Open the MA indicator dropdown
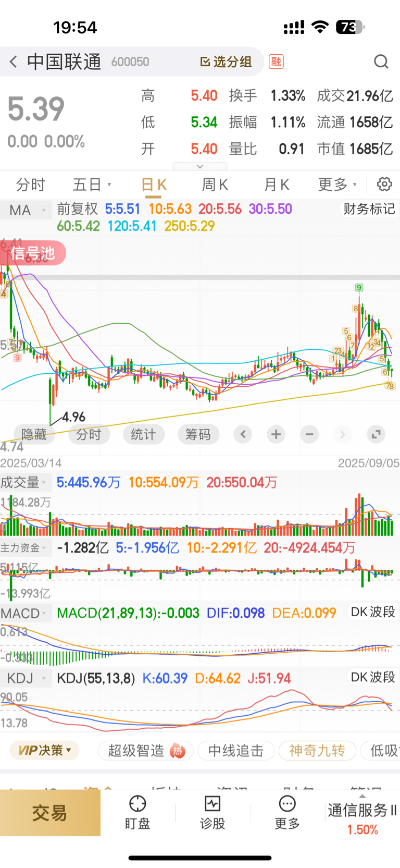This screenshot has height=868, width=400. tap(26, 210)
